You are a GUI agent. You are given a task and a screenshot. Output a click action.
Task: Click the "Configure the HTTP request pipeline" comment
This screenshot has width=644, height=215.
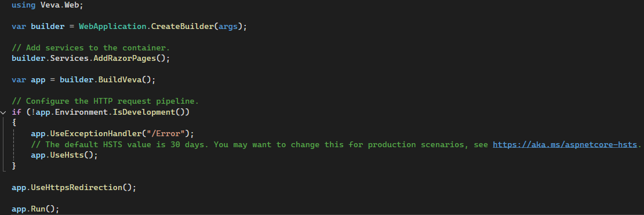click(x=105, y=101)
